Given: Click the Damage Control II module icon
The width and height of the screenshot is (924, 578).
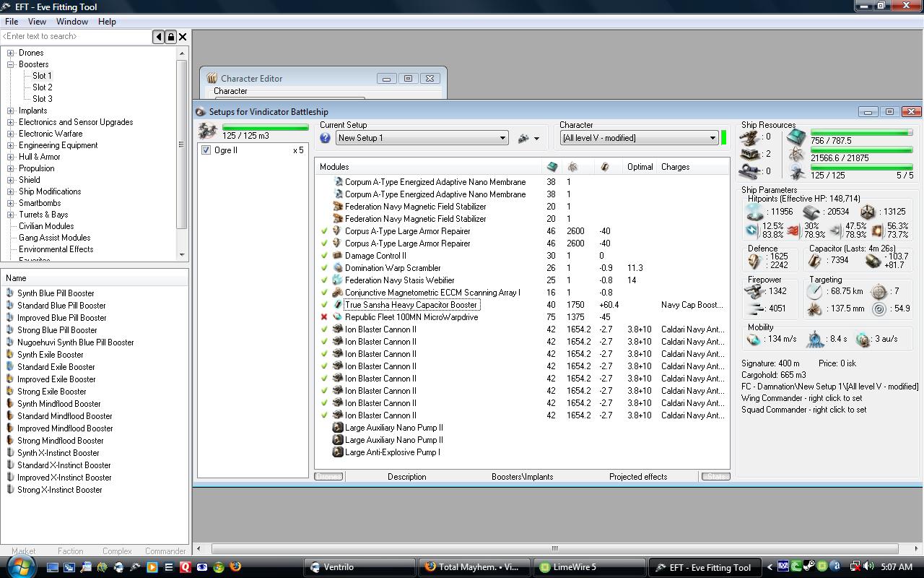Looking at the screenshot, I should coord(337,256).
